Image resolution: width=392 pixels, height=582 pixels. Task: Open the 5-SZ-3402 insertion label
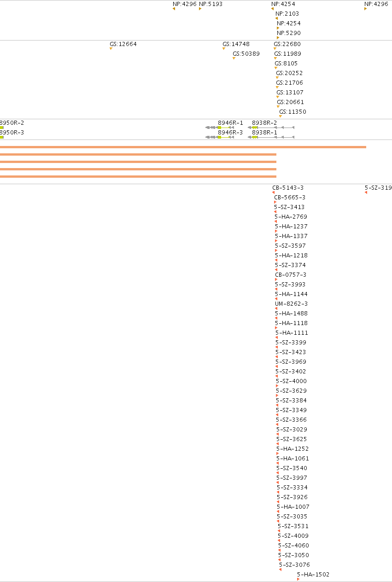(x=291, y=372)
